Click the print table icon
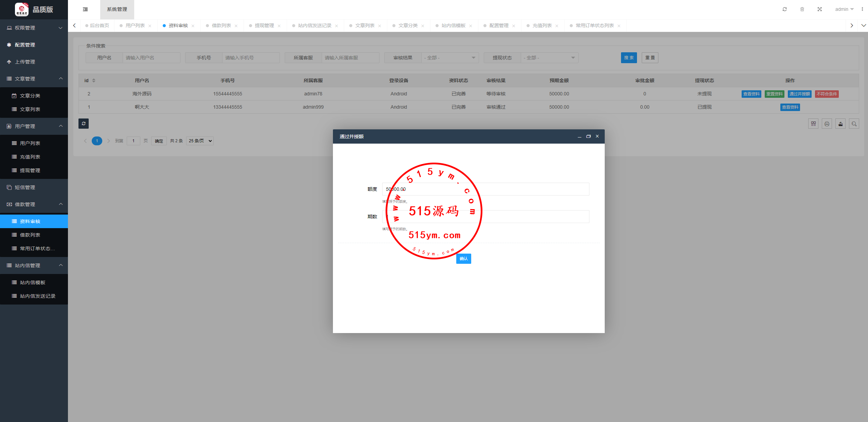Image resolution: width=868 pixels, height=422 pixels. (827, 124)
